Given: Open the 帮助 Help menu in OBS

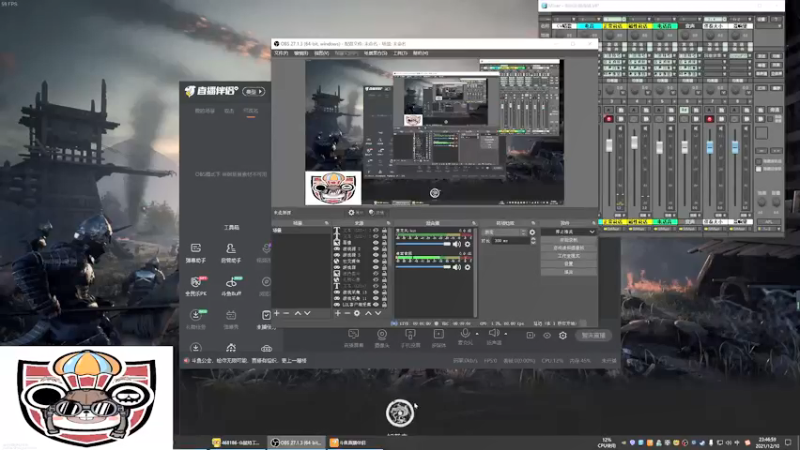Looking at the screenshot, I should click(x=420, y=53).
